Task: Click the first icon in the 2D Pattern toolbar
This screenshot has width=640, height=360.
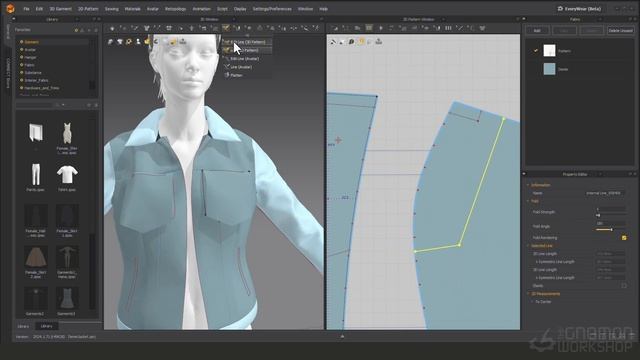Action: pyautogui.click(x=335, y=28)
